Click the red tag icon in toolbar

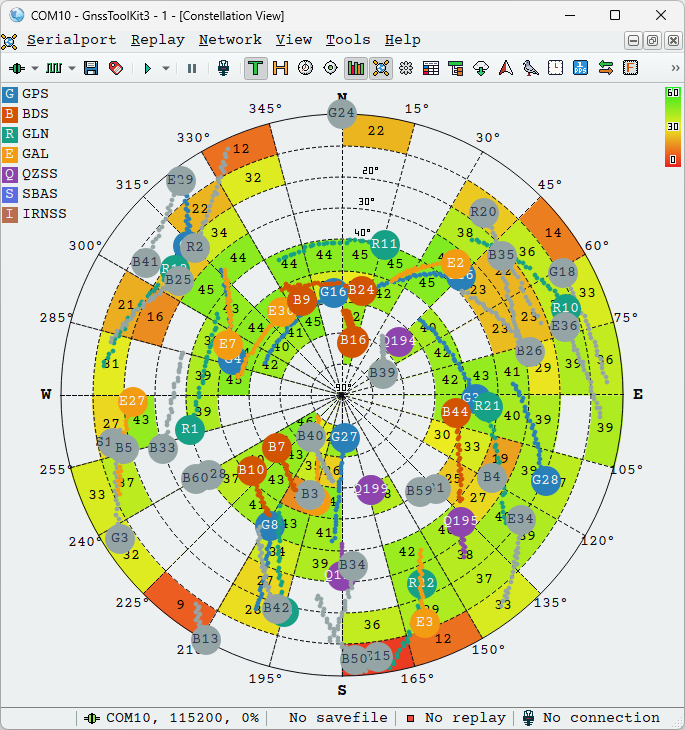point(116,68)
